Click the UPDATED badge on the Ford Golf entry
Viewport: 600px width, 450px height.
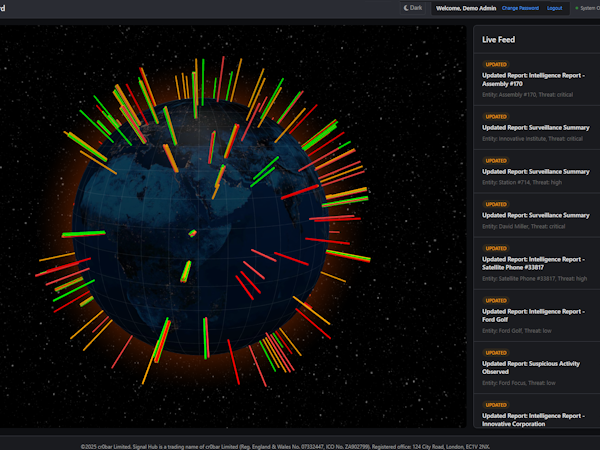[496, 300]
